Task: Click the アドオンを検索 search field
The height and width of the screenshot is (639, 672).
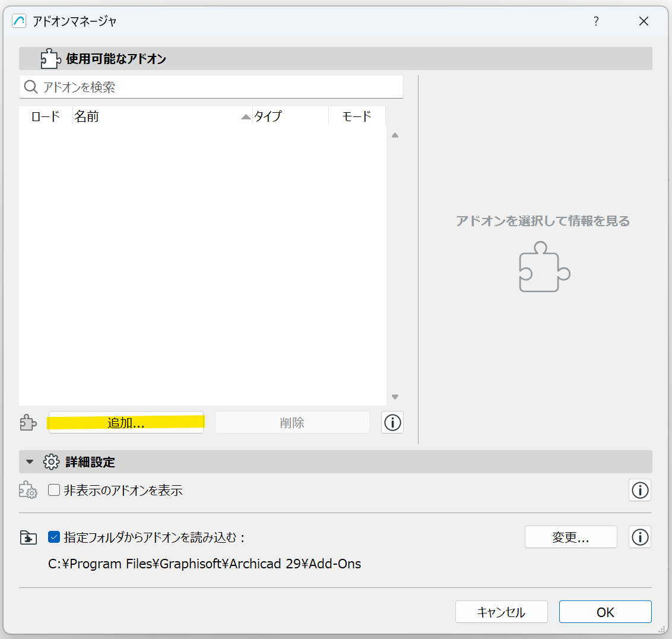Action: [x=220, y=87]
